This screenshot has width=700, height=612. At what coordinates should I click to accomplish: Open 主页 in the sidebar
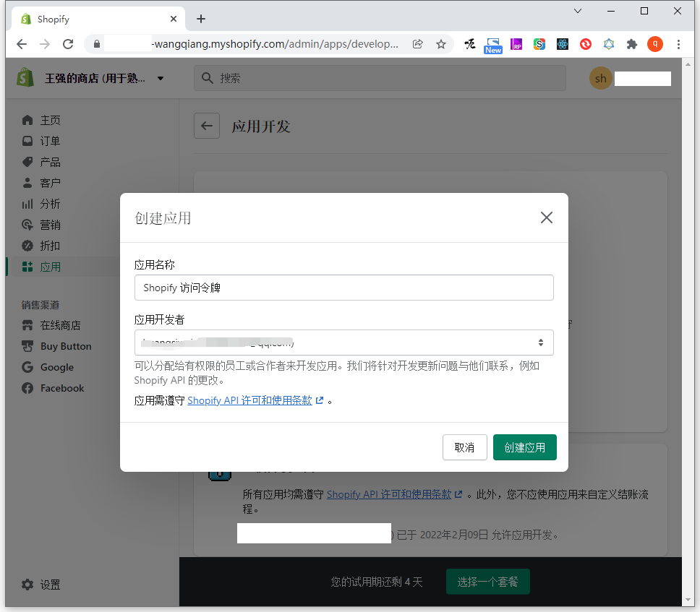tap(50, 120)
